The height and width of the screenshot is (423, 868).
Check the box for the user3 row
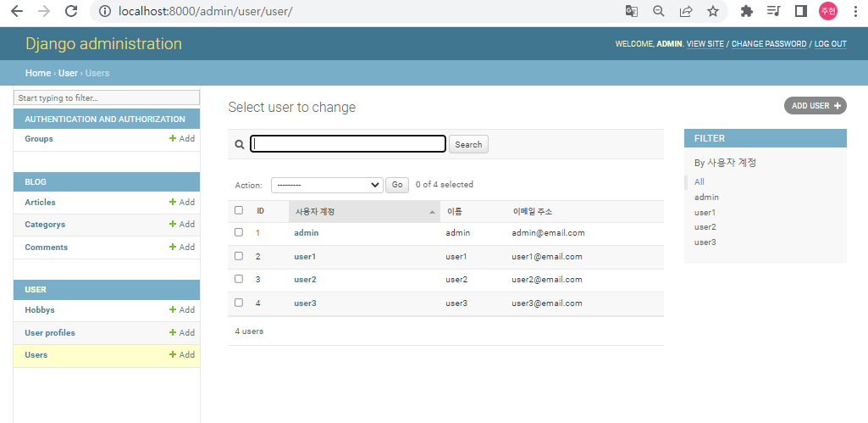239,302
